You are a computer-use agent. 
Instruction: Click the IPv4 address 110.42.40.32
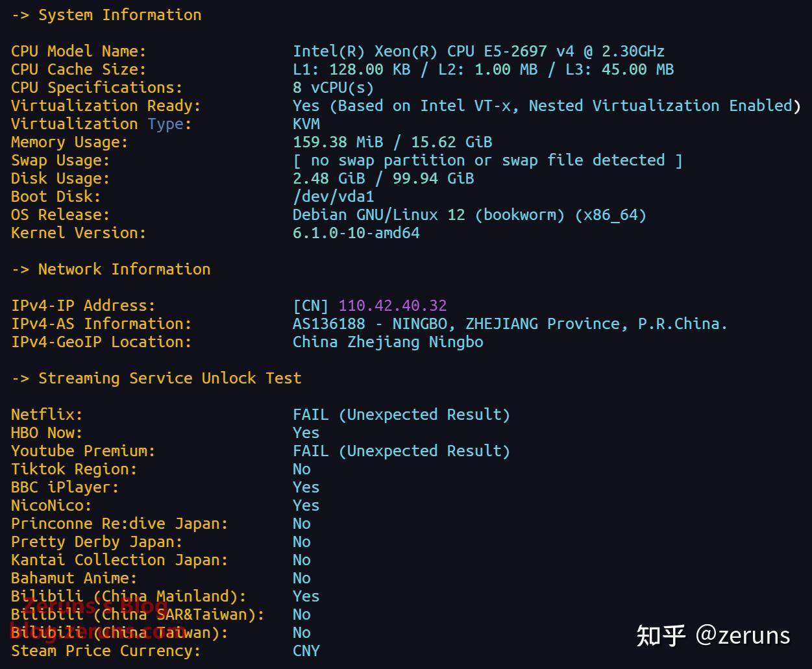coord(393,305)
